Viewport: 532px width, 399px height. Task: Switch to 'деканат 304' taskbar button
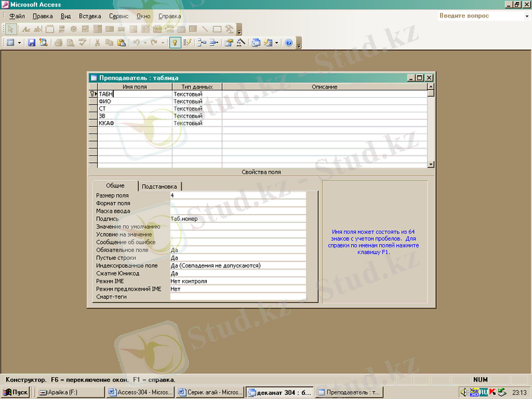click(x=279, y=392)
